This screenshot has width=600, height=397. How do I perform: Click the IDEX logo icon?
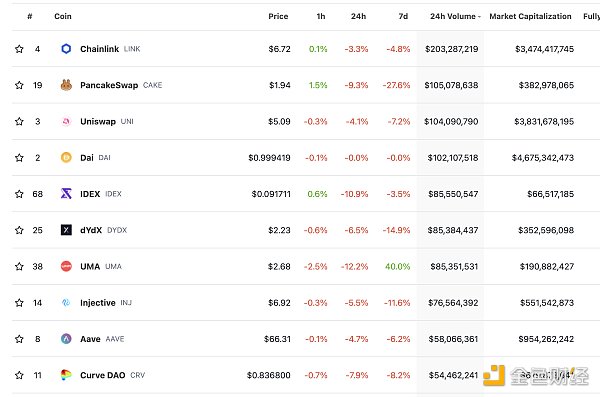pos(66,194)
